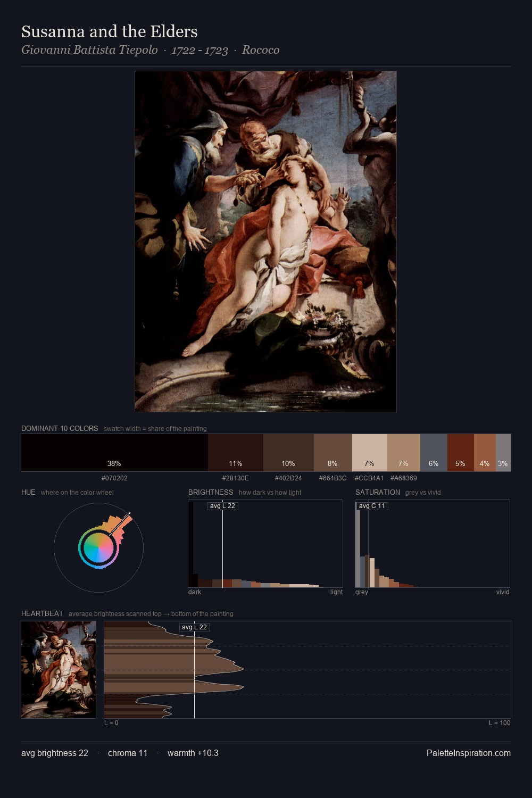Click hex code #28130E
The width and height of the screenshot is (532, 798).
click(x=236, y=478)
